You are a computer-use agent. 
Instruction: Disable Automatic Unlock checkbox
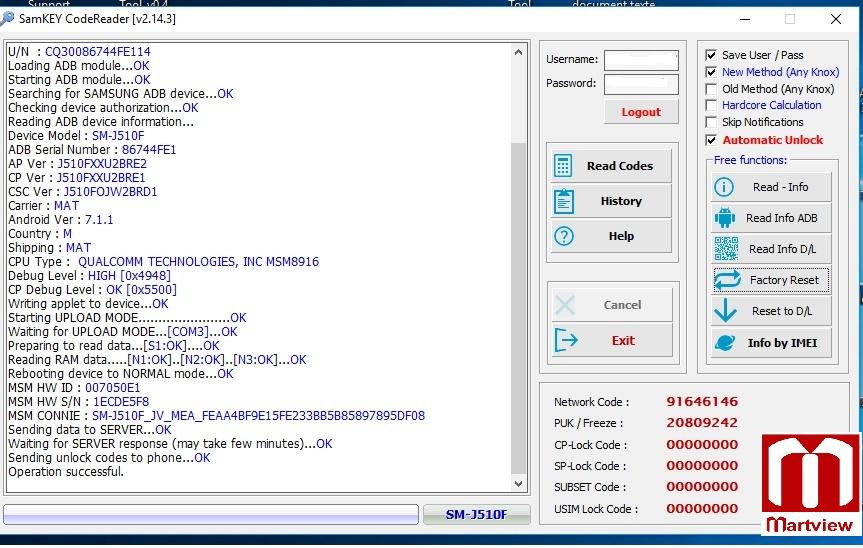(x=711, y=140)
